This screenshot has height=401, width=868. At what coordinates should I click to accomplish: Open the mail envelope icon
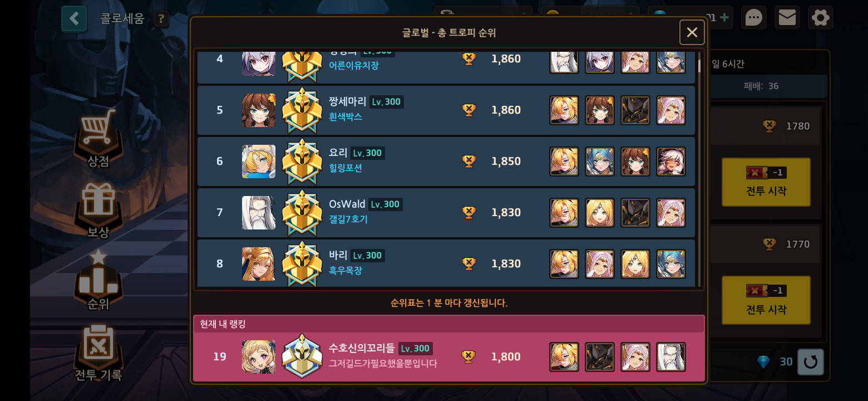787,18
